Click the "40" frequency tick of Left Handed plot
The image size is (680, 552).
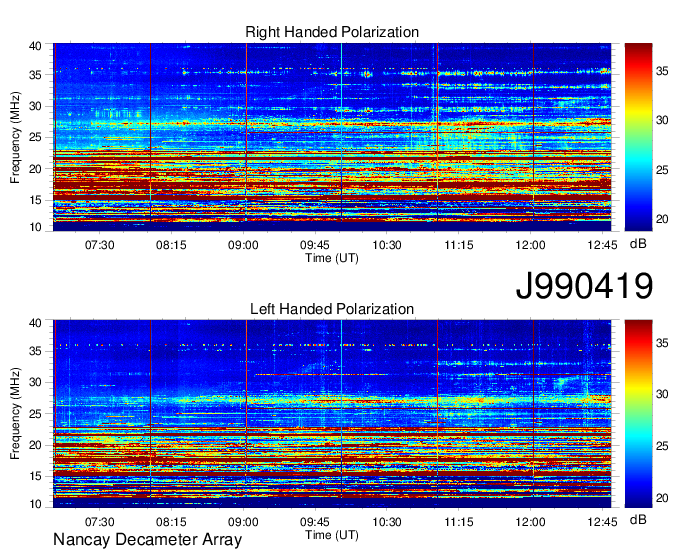[35, 323]
